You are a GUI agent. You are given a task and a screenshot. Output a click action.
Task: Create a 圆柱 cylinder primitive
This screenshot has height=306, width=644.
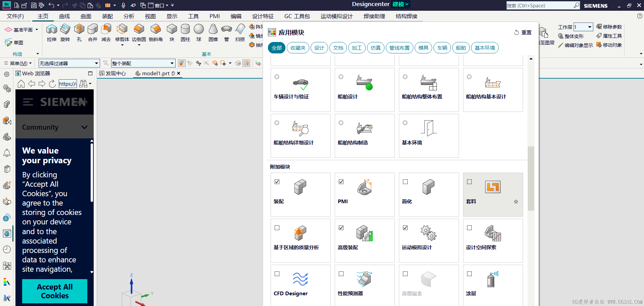click(185, 33)
